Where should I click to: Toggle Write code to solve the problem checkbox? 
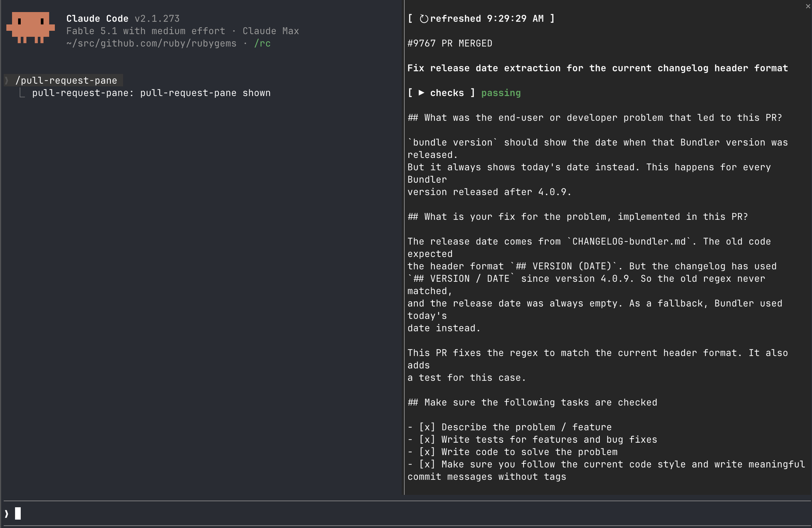(x=427, y=452)
